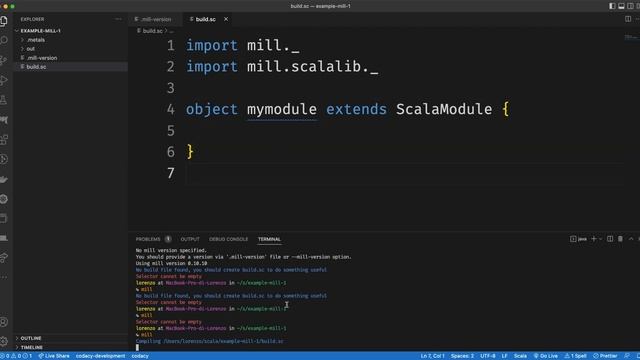The image size is (640, 360).
Task: Close the build.sc editor tab
Action: pyautogui.click(x=226, y=19)
